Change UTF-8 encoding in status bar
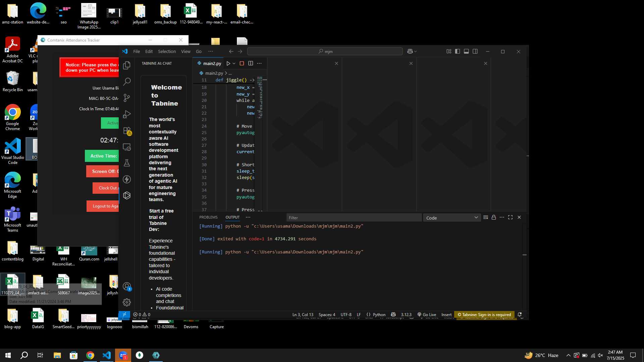644x362 pixels. (346, 314)
